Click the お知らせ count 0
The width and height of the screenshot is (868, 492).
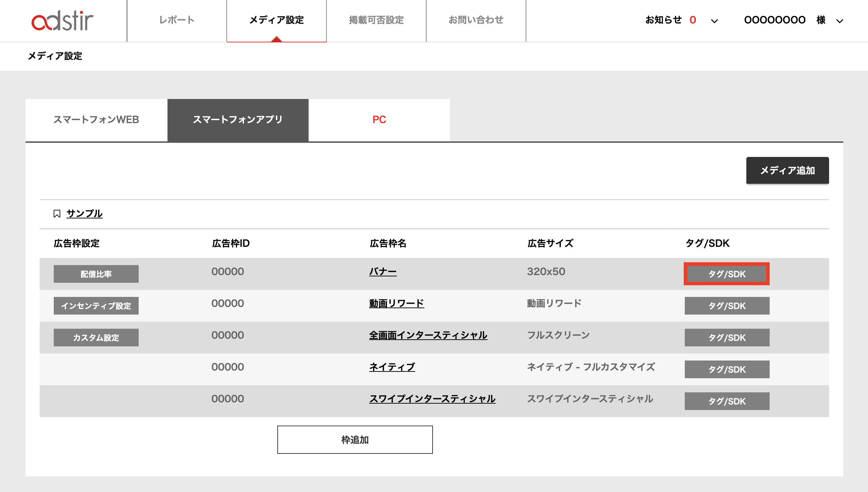pyautogui.click(x=693, y=20)
